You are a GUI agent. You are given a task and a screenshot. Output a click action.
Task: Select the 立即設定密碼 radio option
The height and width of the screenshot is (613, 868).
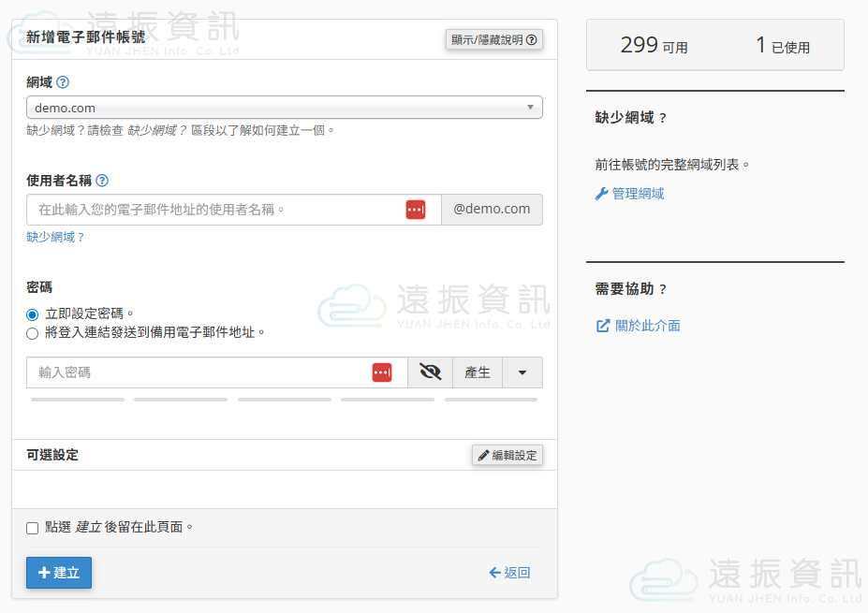tap(33, 314)
